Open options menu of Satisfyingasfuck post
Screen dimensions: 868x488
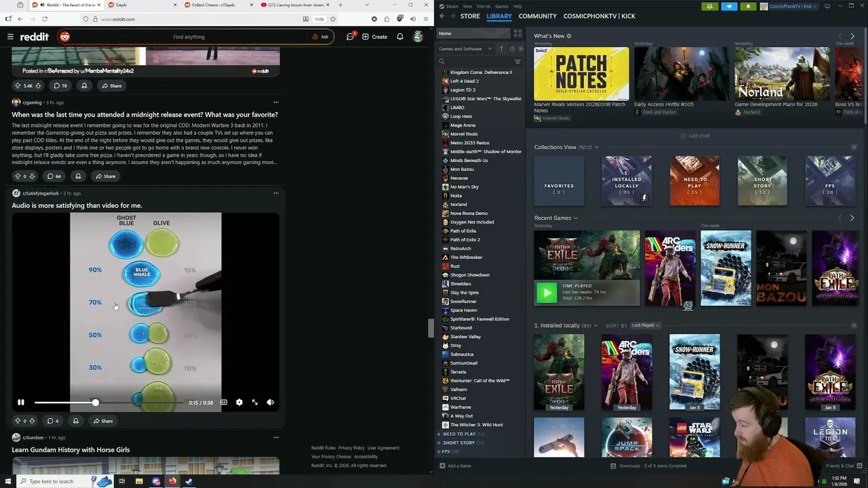tap(276, 193)
